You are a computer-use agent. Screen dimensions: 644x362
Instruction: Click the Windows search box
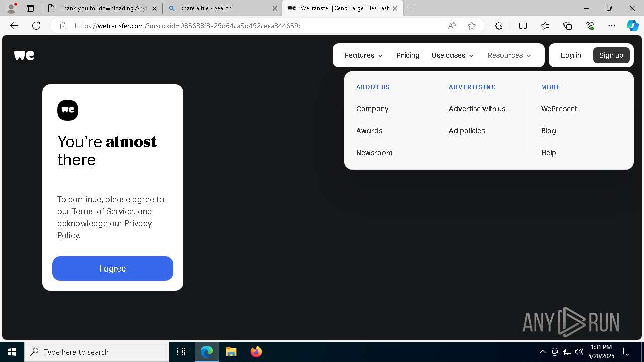click(x=97, y=352)
